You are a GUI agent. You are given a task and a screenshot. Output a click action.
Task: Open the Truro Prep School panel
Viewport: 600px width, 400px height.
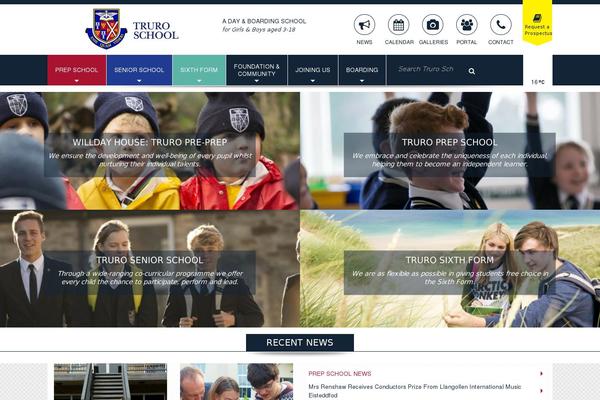pyautogui.click(x=450, y=151)
